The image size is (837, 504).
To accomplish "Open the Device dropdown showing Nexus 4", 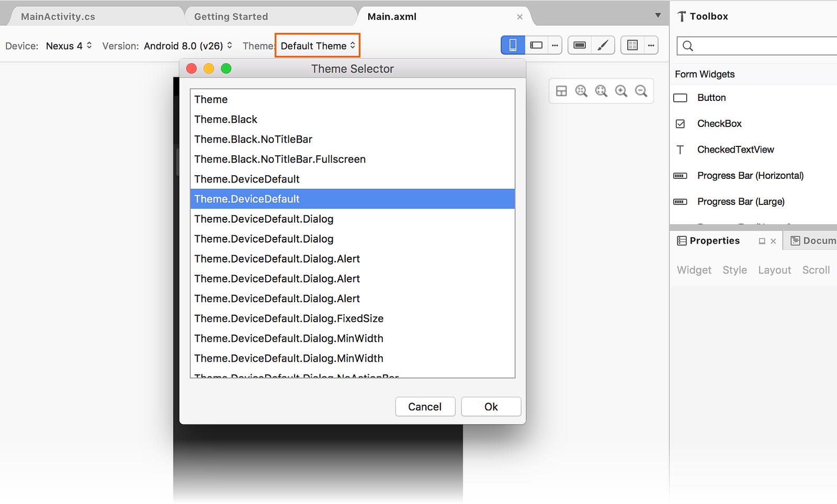I will [x=69, y=46].
